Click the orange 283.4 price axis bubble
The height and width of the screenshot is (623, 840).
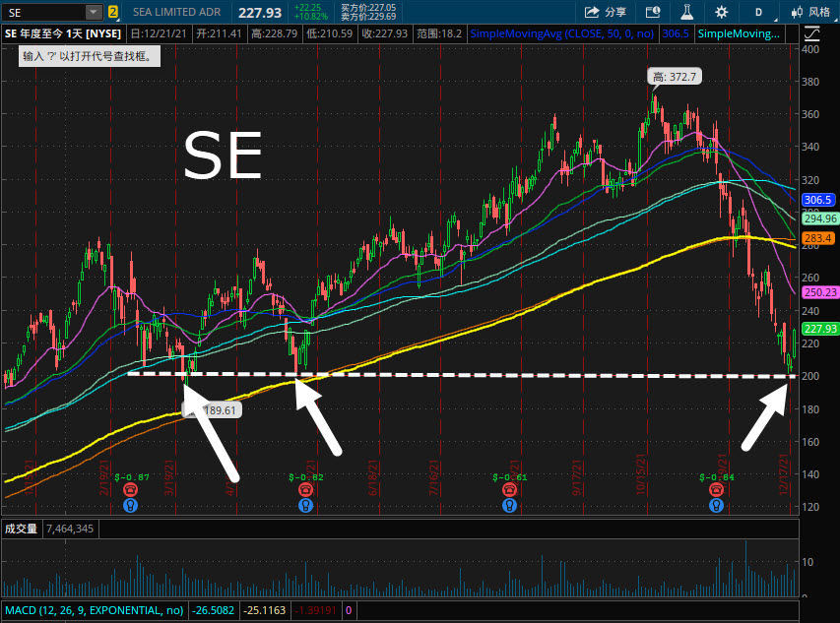pyautogui.click(x=818, y=238)
